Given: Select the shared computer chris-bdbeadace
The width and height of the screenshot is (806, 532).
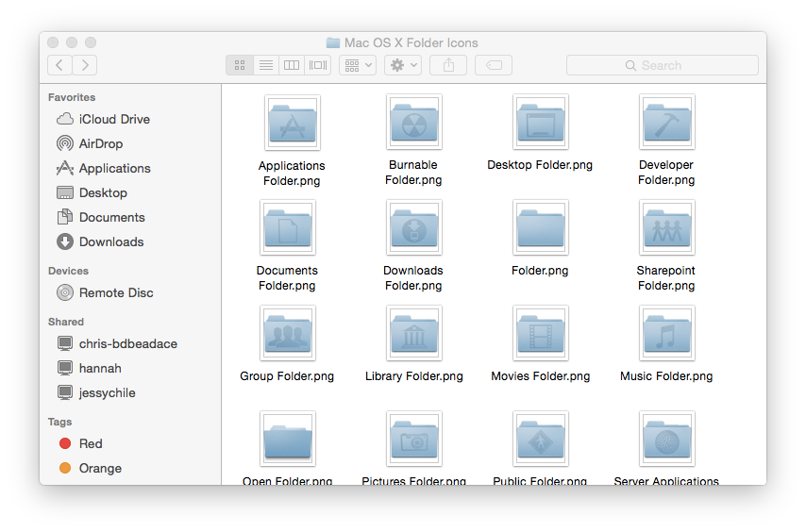Looking at the screenshot, I should (117, 343).
